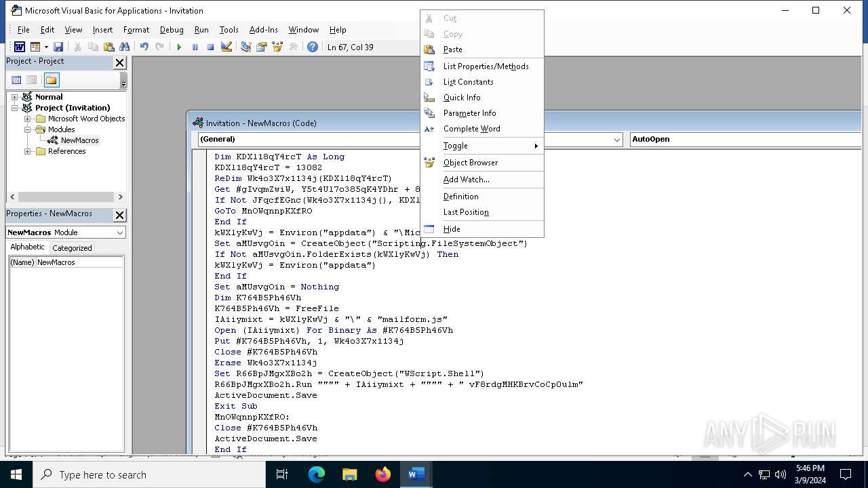Expand the References folder
This screenshot has width=868, height=488.
tap(28, 151)
